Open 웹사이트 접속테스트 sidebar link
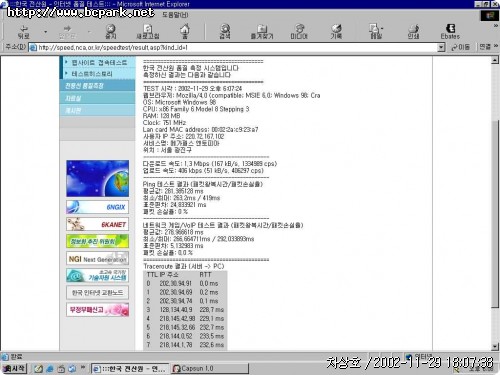The height and width of the screenshot is (375, 500). (x=99, y=62)
